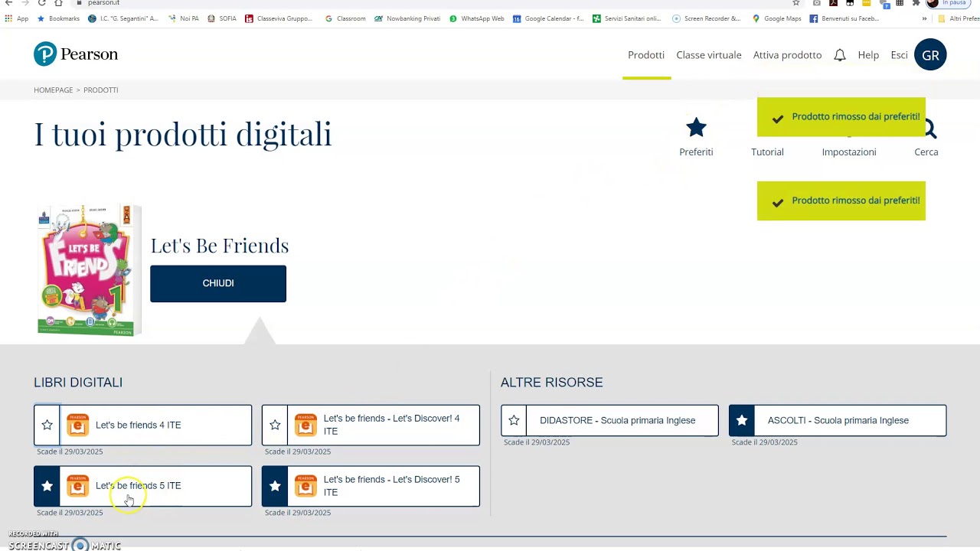Click the upper 'Prodotto rimosso dai preferiti!' notification
Image resolution: width=980 pixels, height=551 pixels.
[x=841, y=117]
